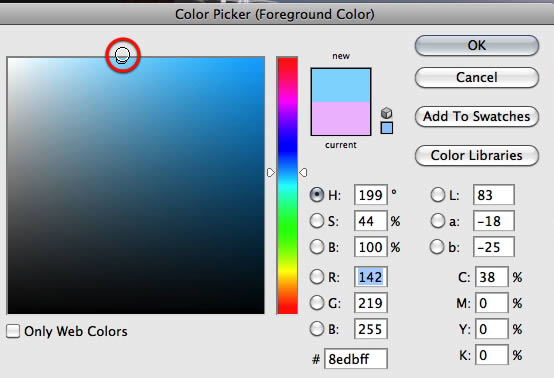The image size is (554, 378).
Task: Click the hex color input field
Action: tap(356, 359)
